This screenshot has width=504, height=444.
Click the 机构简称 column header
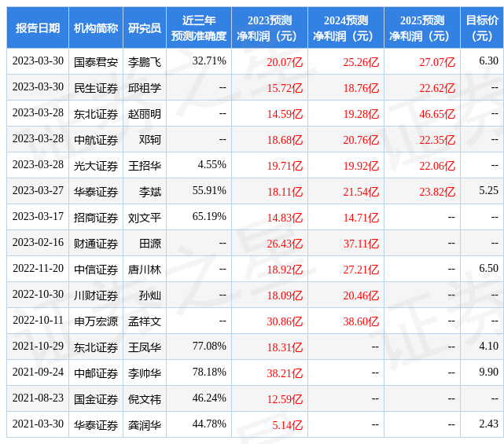(96, 28)
